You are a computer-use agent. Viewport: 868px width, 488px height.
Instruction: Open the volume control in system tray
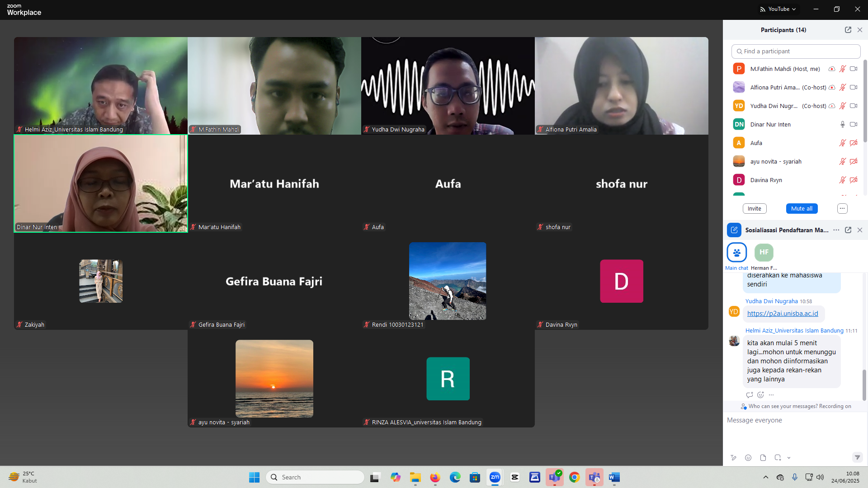tap(820, 477)
